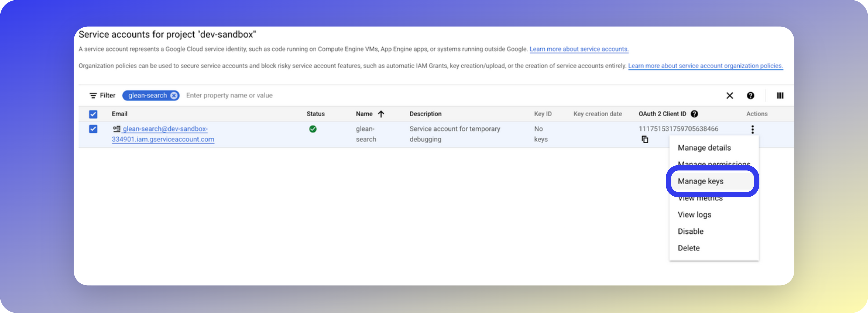Click the Filter list icon
This screenshot has height=313, width=868.
click(x=93, y=95)
